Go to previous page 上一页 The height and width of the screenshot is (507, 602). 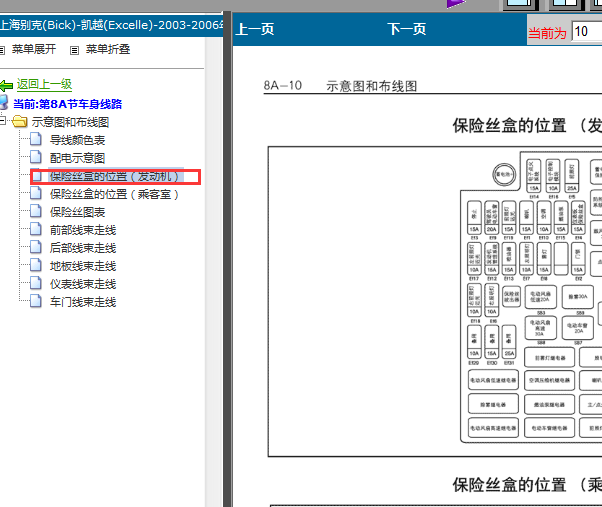tap(255, 29)
